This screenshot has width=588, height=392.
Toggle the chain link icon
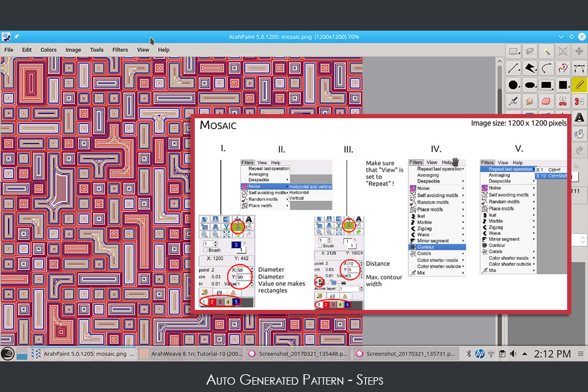[576, 166]
